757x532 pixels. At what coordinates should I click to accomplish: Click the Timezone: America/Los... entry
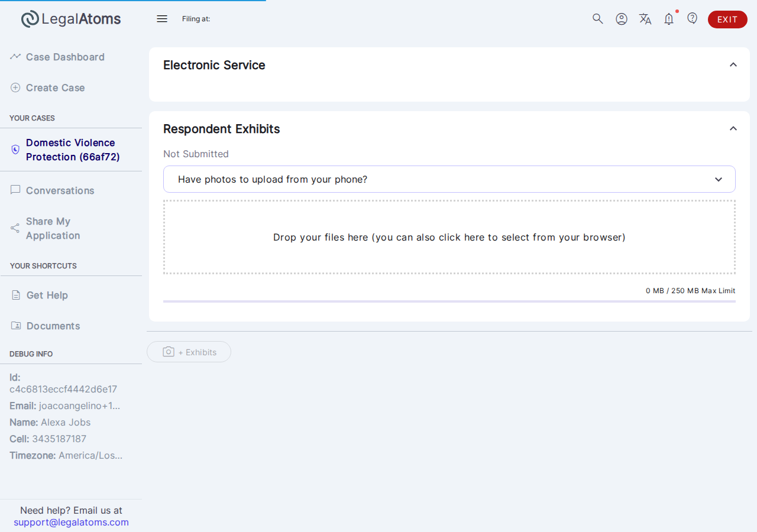pos(66,455)
